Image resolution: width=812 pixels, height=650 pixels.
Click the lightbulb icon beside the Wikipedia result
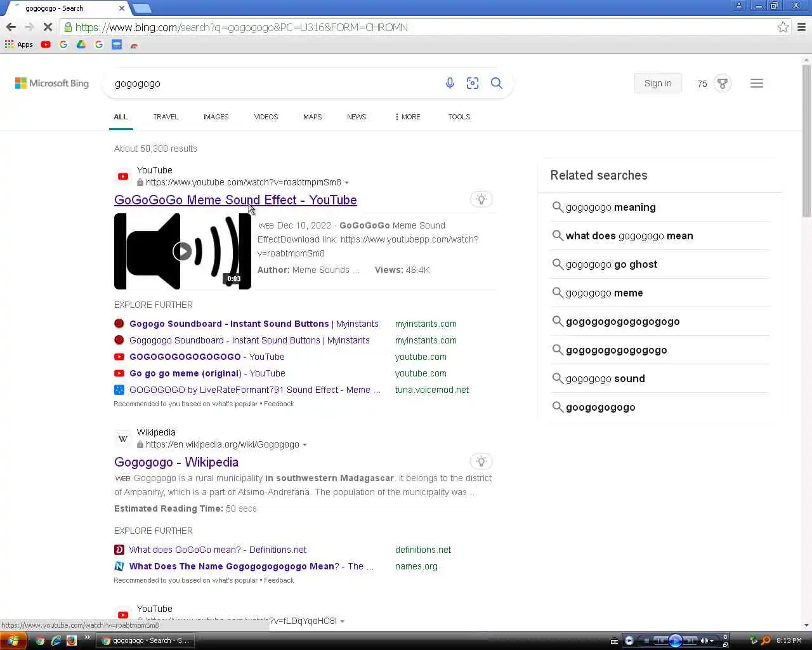(481, 461)
